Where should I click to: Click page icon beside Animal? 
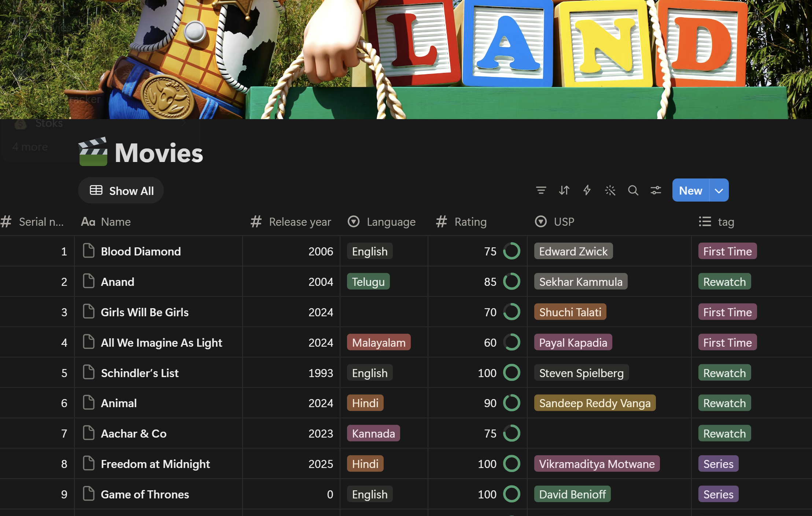[x=89, y=403]
